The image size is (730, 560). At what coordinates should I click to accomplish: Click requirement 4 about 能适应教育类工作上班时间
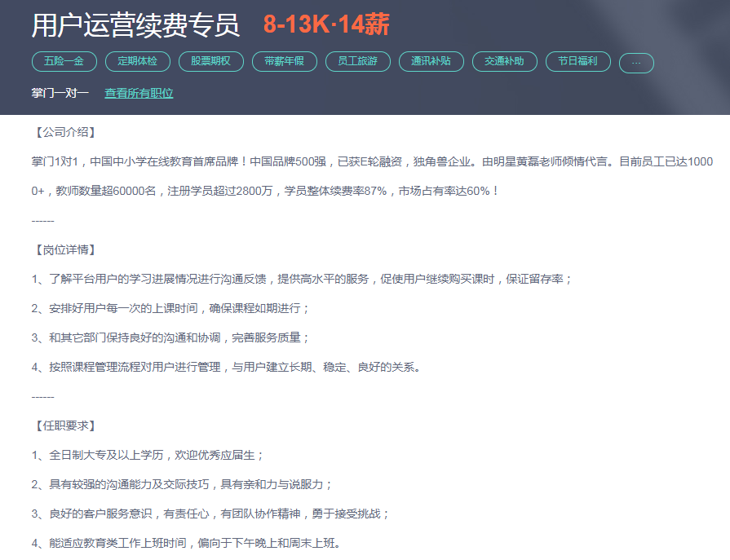[x=186, y=543]
